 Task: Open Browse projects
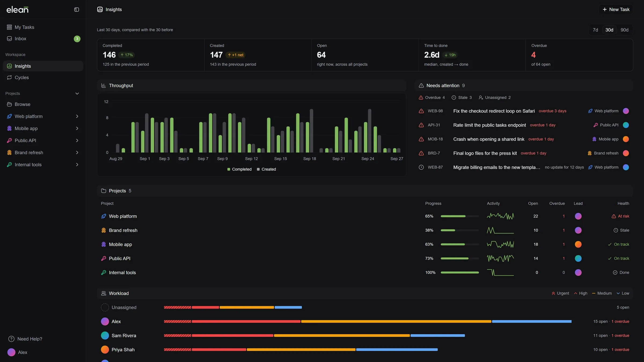pos(43,104)
